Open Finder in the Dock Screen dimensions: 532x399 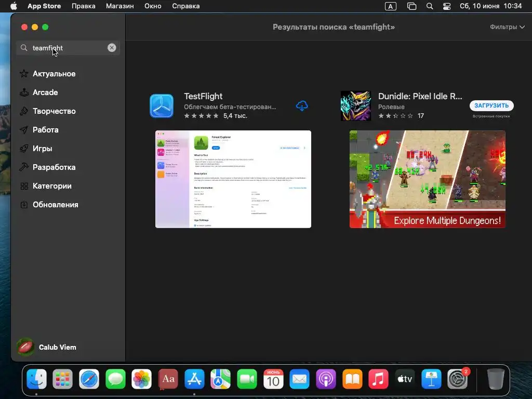36,379
